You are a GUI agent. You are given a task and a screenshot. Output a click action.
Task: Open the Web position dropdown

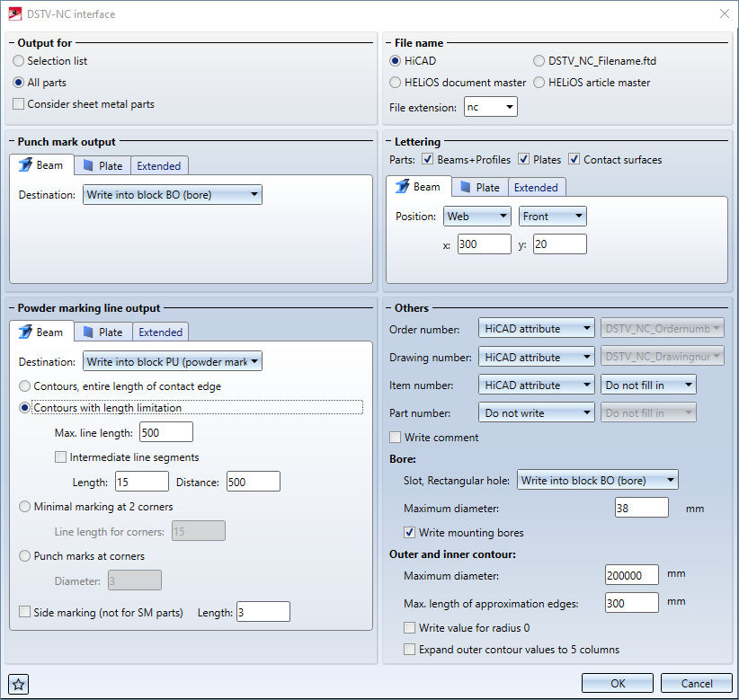click(x=477, y=217)
